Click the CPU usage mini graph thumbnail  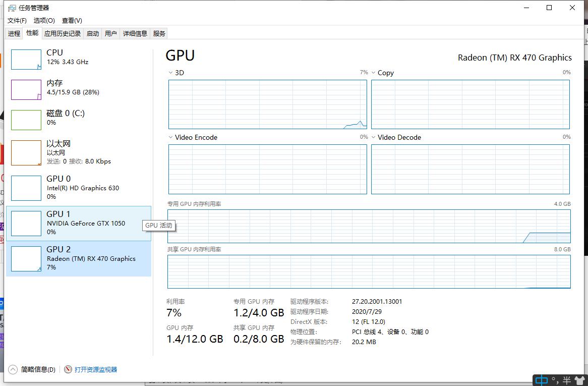[26, 60]
